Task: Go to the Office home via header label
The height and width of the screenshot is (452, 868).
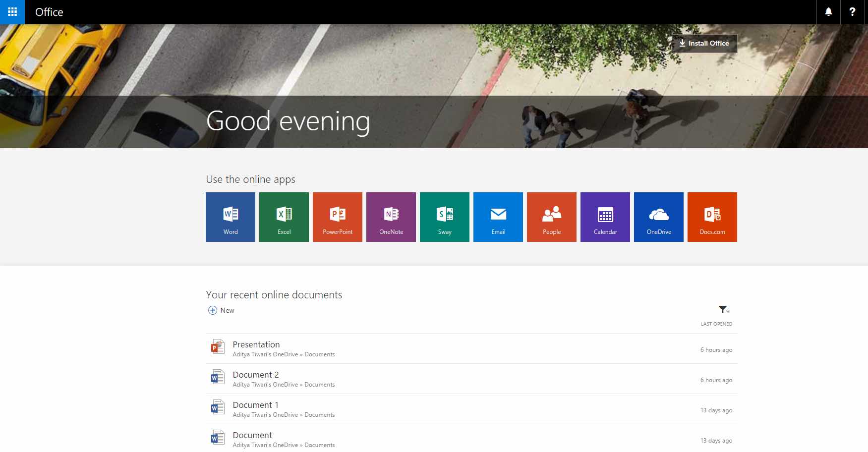Action: [48, 12]
